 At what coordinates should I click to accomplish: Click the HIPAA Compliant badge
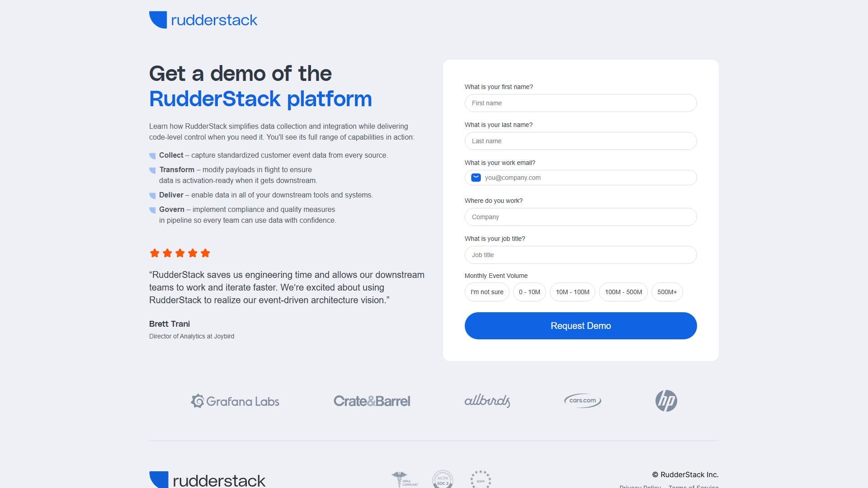pos(404,479)
